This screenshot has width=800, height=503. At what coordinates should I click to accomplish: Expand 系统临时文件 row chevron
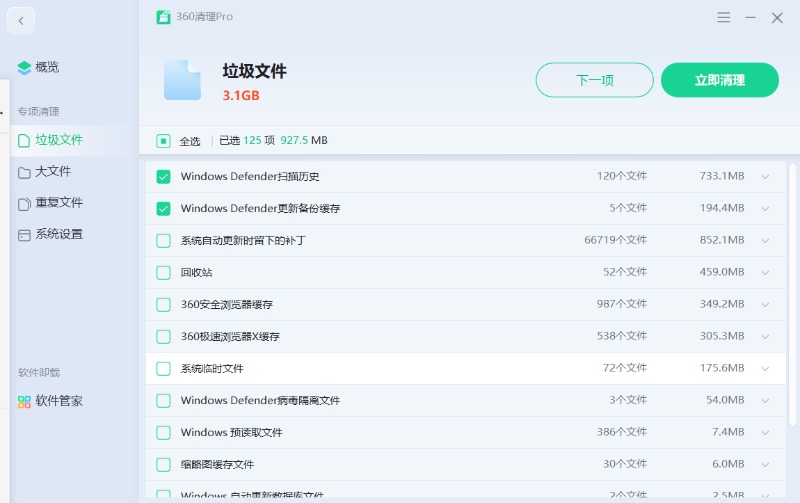tap(765, 369)
